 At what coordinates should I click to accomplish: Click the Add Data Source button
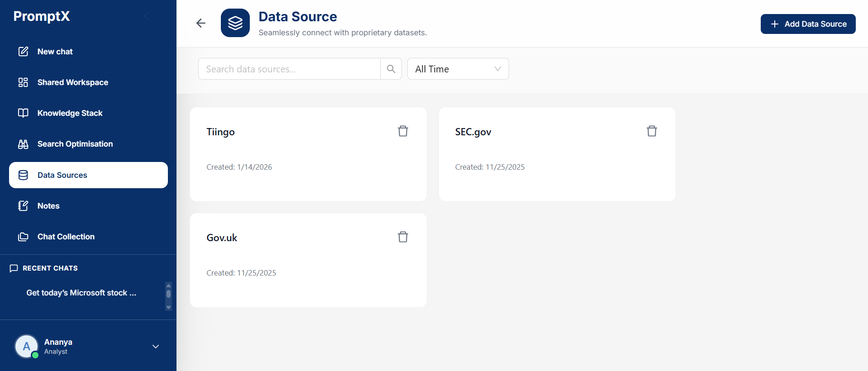click(808, 24)
